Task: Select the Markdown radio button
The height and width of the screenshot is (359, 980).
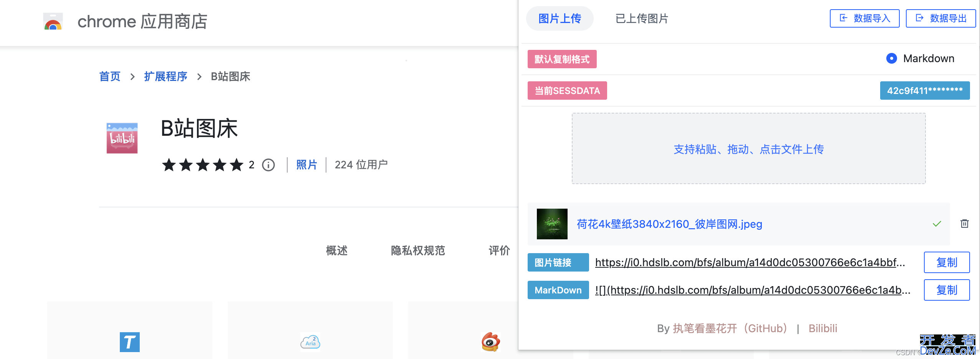Action: pyautogui.click(x=892, y=58)
